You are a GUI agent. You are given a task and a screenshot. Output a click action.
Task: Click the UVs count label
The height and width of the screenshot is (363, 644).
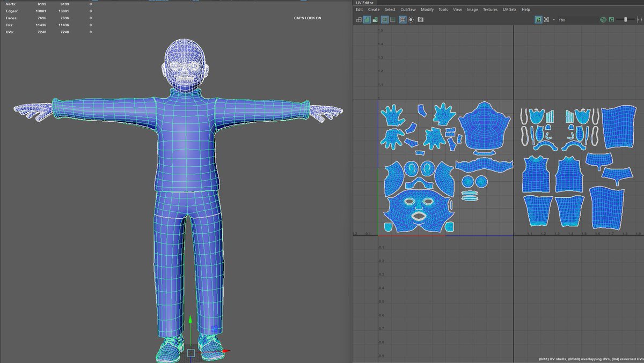click(x=9, y=32)
